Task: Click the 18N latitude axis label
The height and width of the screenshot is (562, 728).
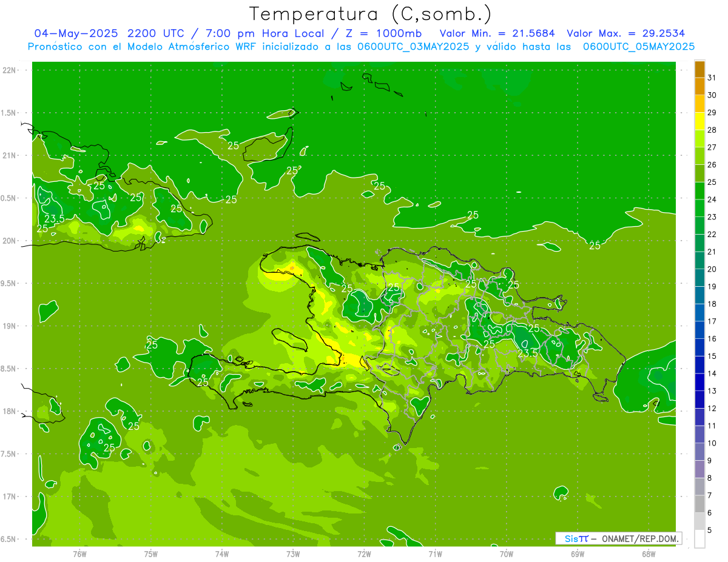Action: [x=10, y=411]
